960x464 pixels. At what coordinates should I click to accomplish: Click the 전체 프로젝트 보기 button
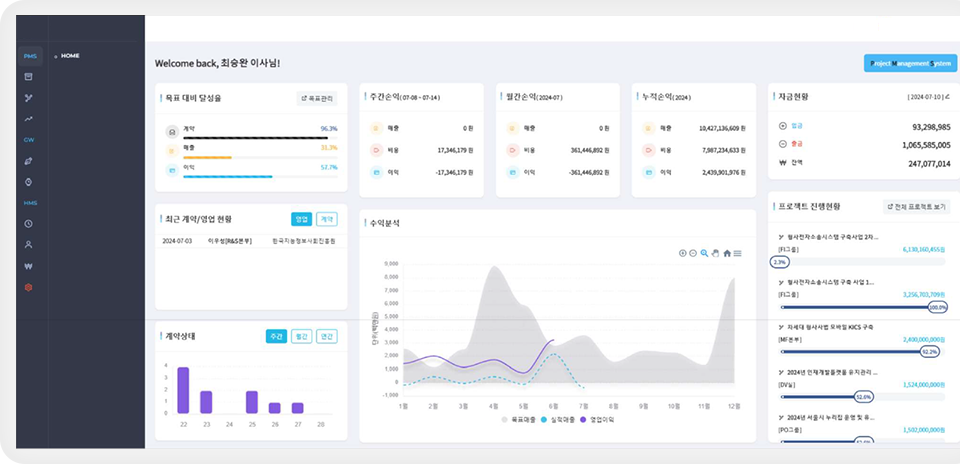[916, 207]
